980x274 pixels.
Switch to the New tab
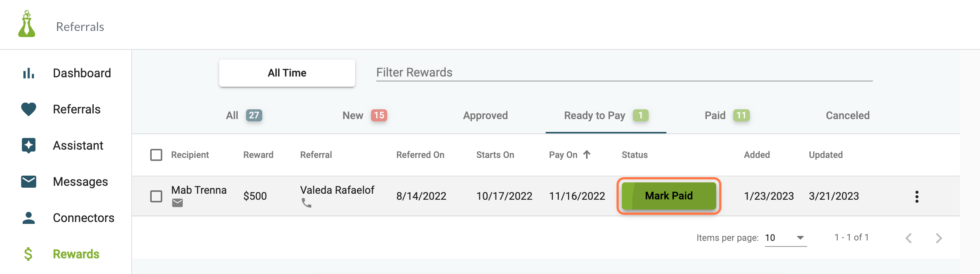365,115
